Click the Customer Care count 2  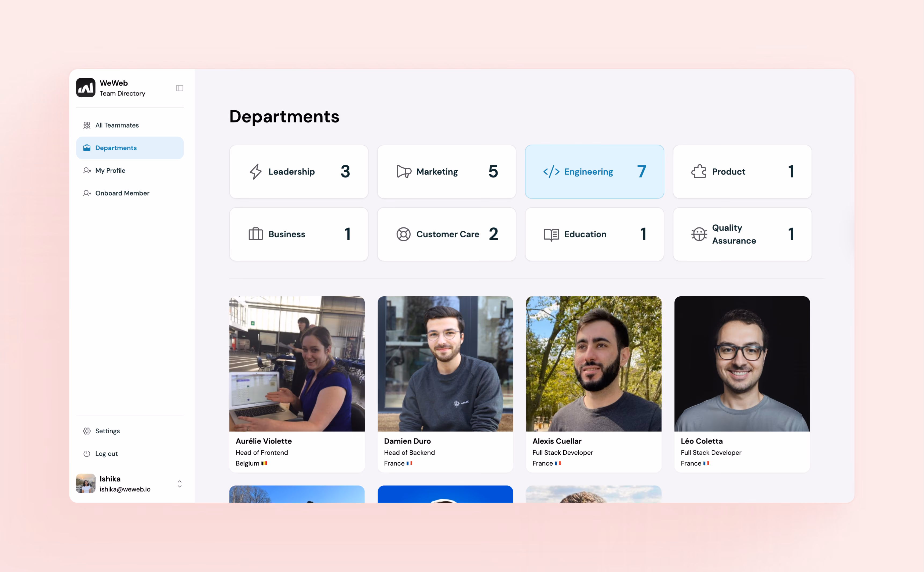pyautogui.click(x=493, y=234)
